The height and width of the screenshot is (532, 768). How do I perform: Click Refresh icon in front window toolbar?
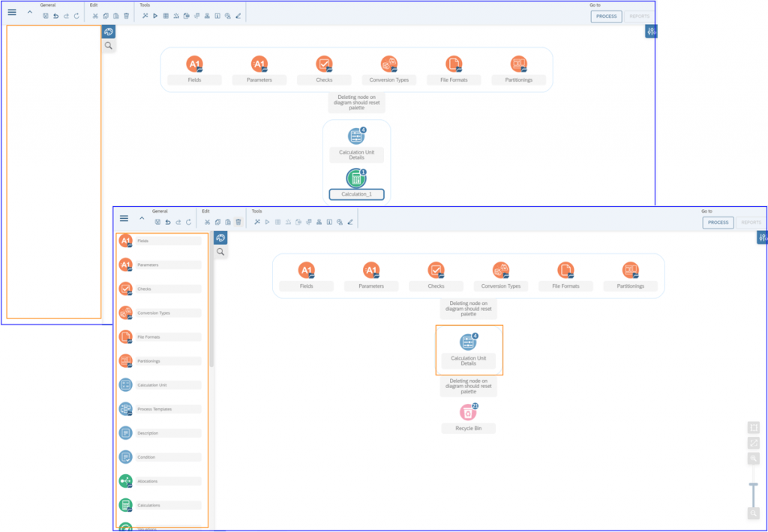coord(188,223)
